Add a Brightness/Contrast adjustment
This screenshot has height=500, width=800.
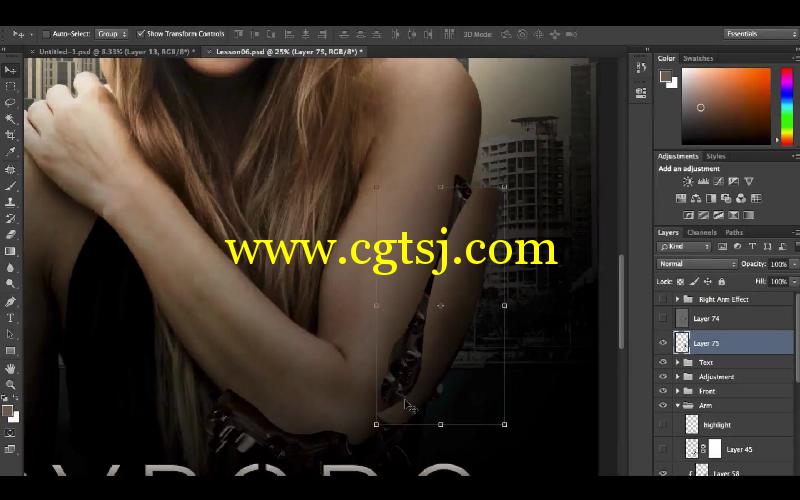(x=688, y=182)
